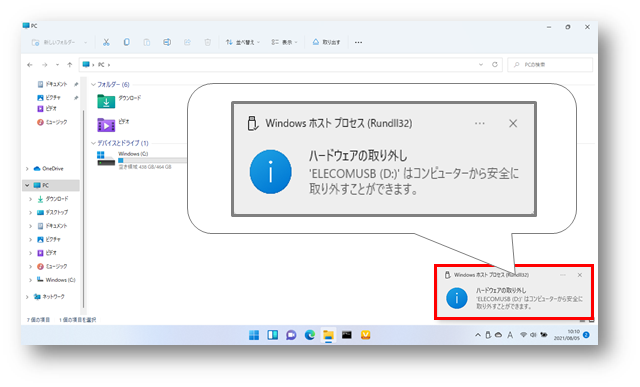Image resolution: width=640 pixels, height=387 pixels.
Task: Click the OneDrive cloud tray icon
Action: click(498, 335)
